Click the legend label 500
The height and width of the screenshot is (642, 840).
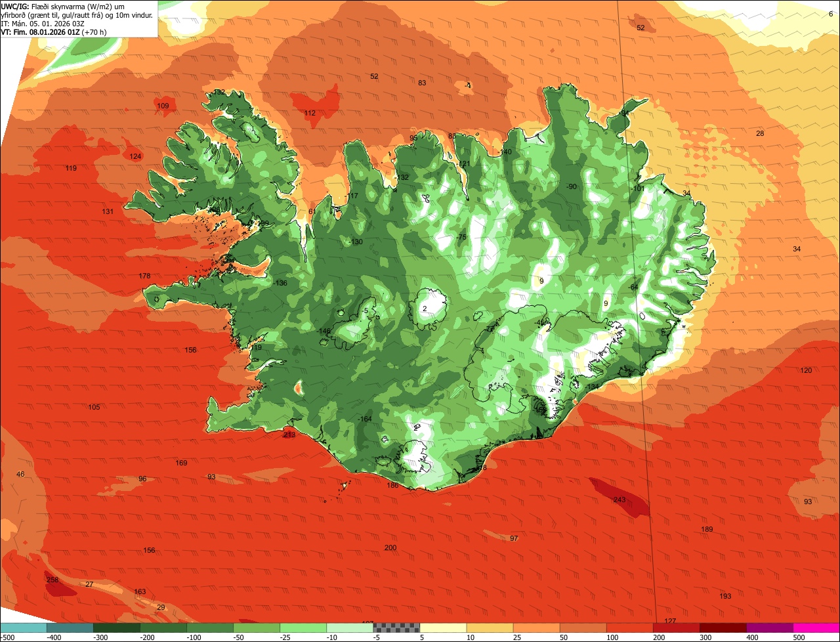click(799, 637)
